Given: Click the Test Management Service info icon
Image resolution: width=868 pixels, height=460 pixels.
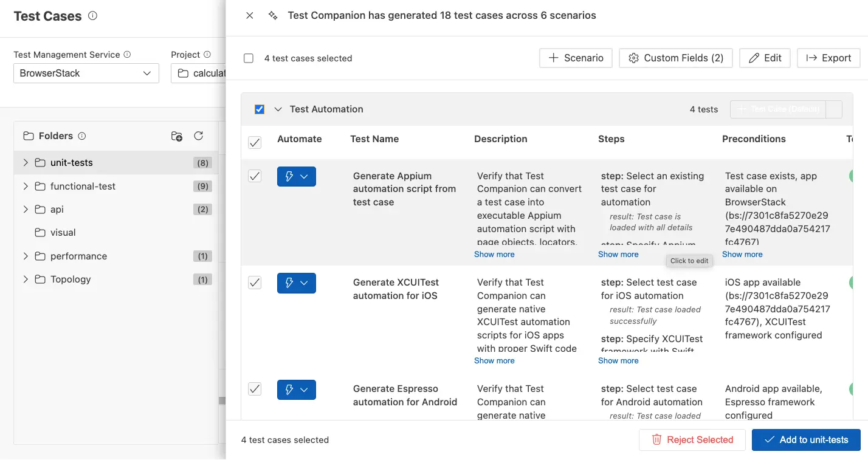Looking at the screenshot, I should [x=126, y=54].
